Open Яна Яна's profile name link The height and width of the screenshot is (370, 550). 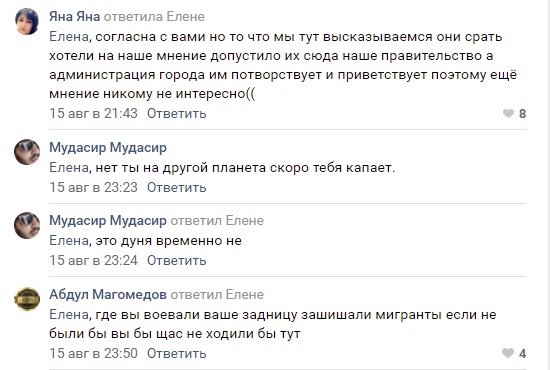point(74,16)
